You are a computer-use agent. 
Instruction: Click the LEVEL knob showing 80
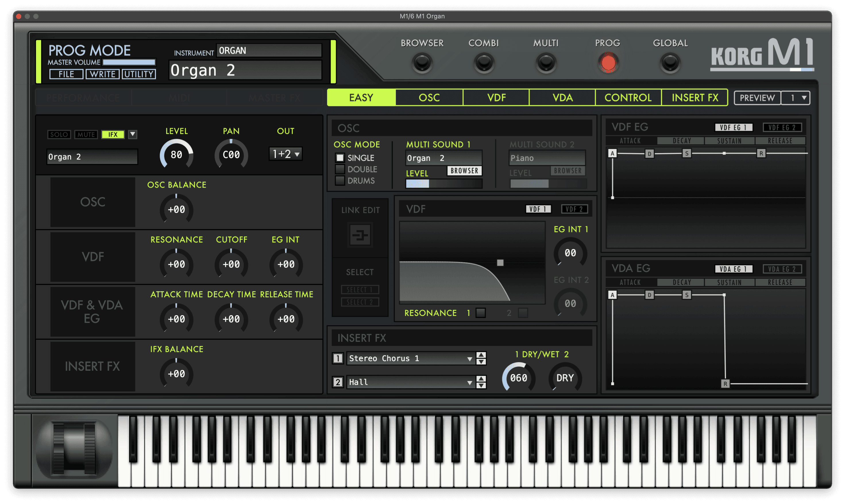(176, 155)
